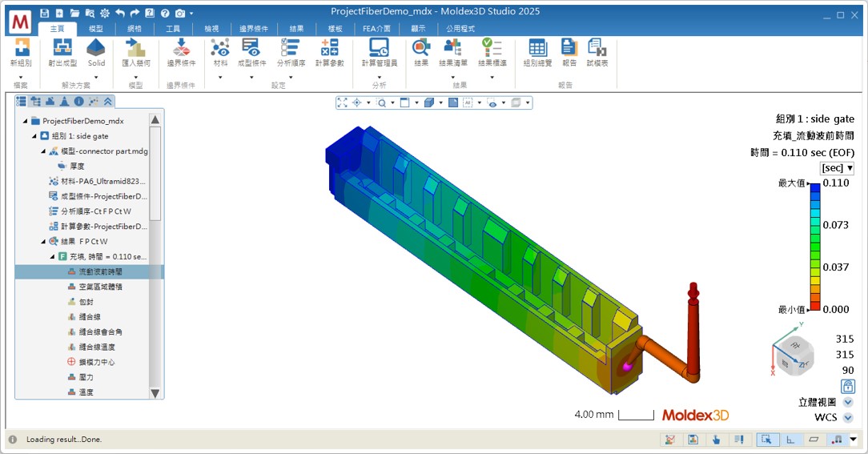Toggle the box selection mode button

coord(767,439)
